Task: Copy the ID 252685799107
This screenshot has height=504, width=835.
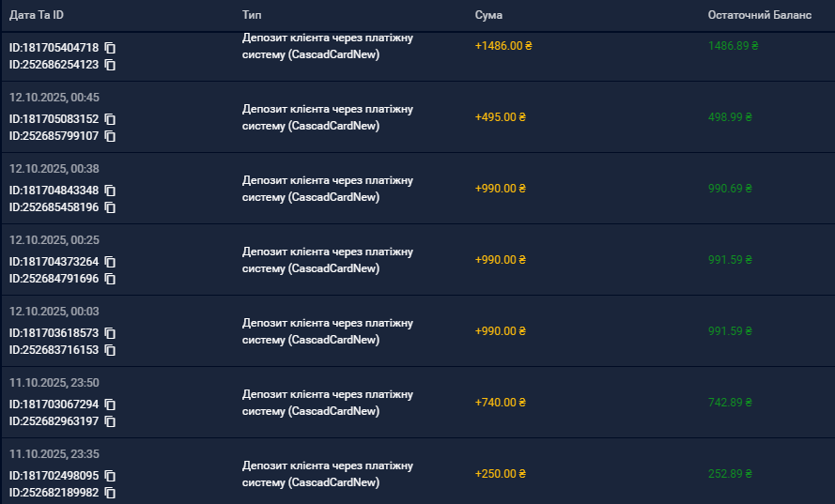Action: pyautogui.click(x=110, y=136)
